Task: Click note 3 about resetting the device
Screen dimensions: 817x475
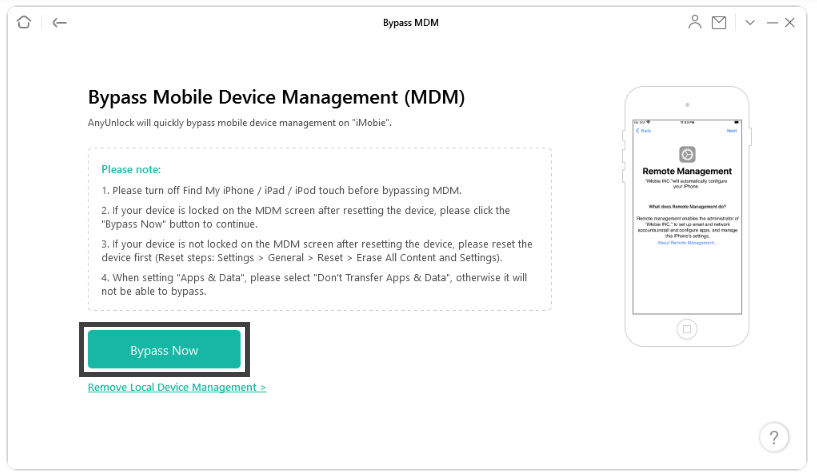Action: tap(317, 251)
